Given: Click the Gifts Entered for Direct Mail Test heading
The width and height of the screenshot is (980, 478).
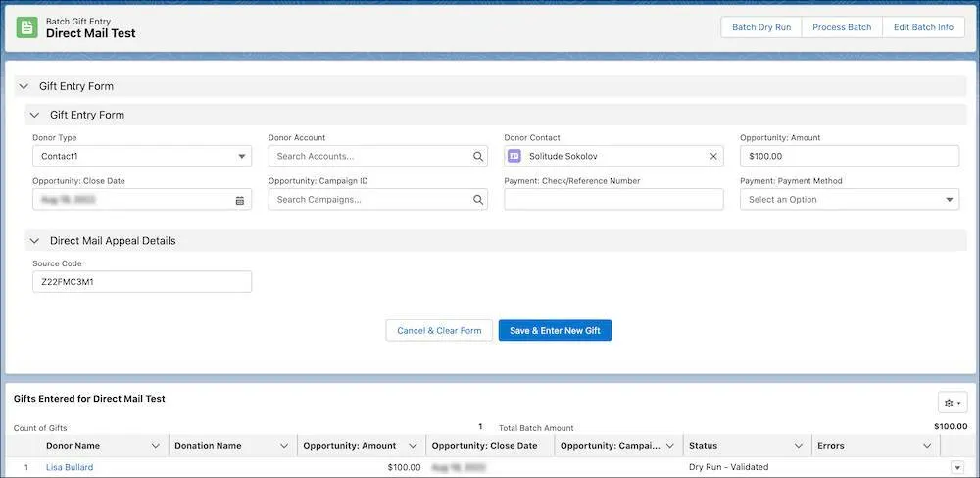Looking at the screenshot, I should [89, 398].
